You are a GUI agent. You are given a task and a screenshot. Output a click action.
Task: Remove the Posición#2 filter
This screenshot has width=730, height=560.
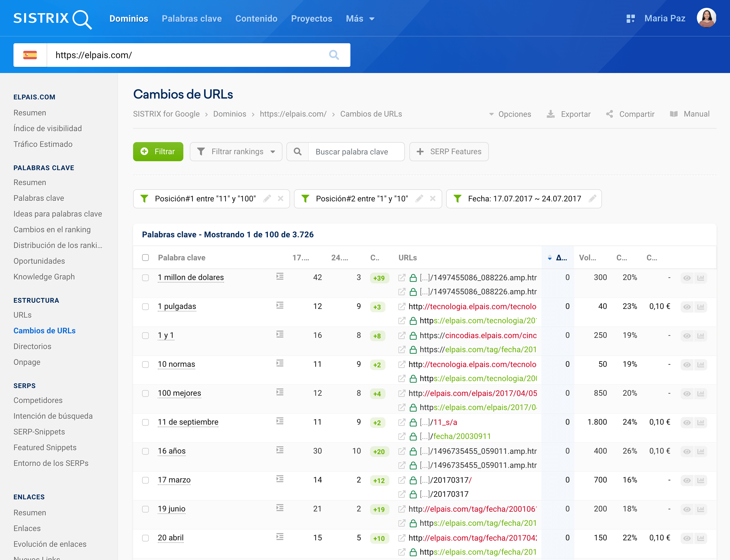coord(433,199)
